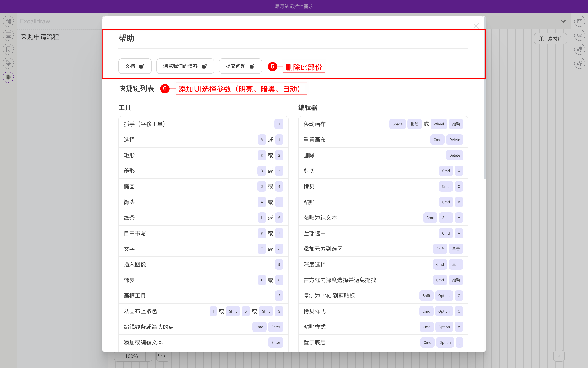
Task: Click the Excalidraw plugin sidebar icon
Action: pos(8,77)
